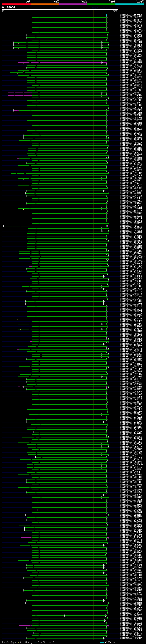Select the UniRef100_Q39062 label

coord(131,354)
